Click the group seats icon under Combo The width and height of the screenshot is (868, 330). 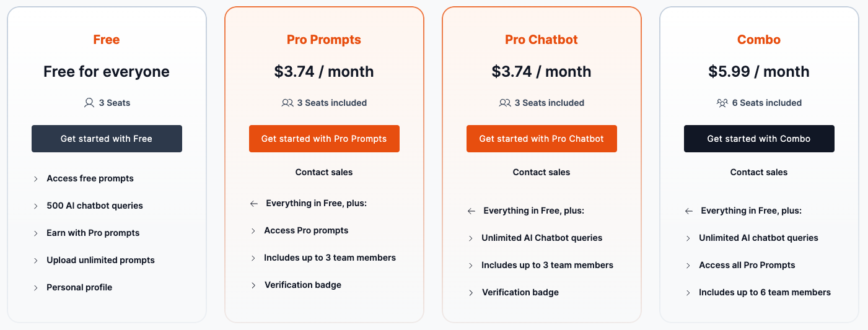722,103
